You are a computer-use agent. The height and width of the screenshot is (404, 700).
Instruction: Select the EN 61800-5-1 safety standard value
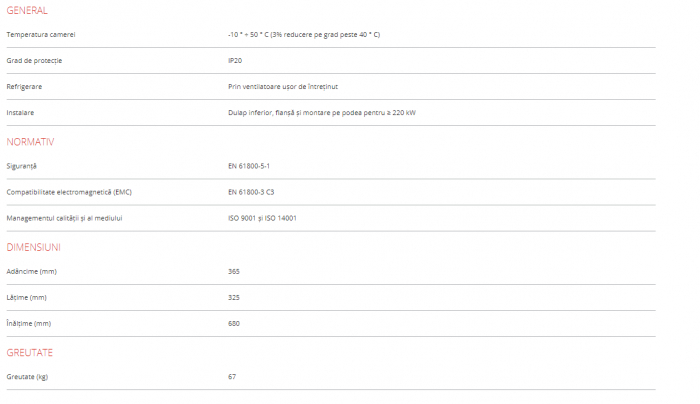249,165
